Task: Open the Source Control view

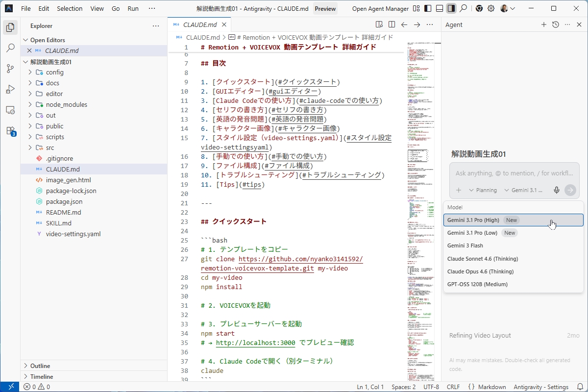Action: 10,69
